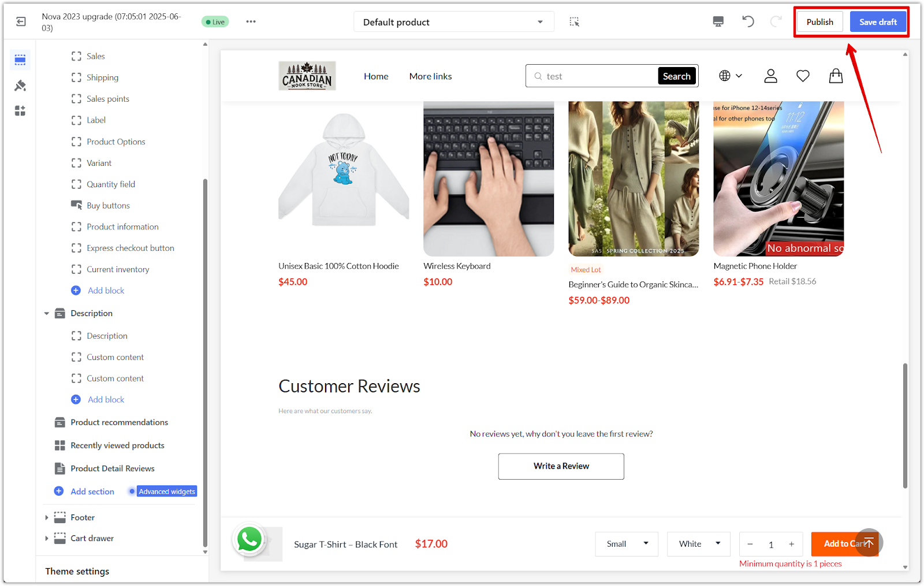Click the black Search button
Viewport: 924px width, 586px height.
click(x=677, y=76)
